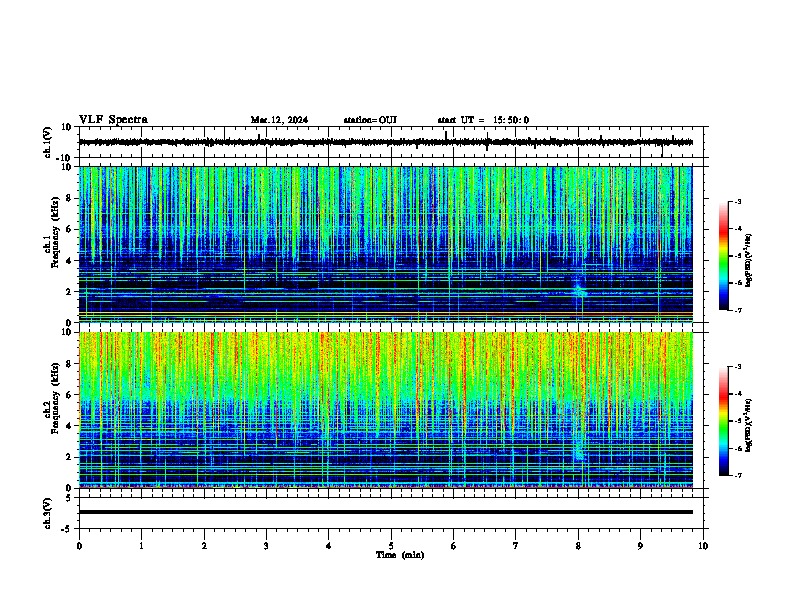The width and height of the screenshot is (792, 612).
Task: Click time axis tick label 0
Action: [79, 546]
